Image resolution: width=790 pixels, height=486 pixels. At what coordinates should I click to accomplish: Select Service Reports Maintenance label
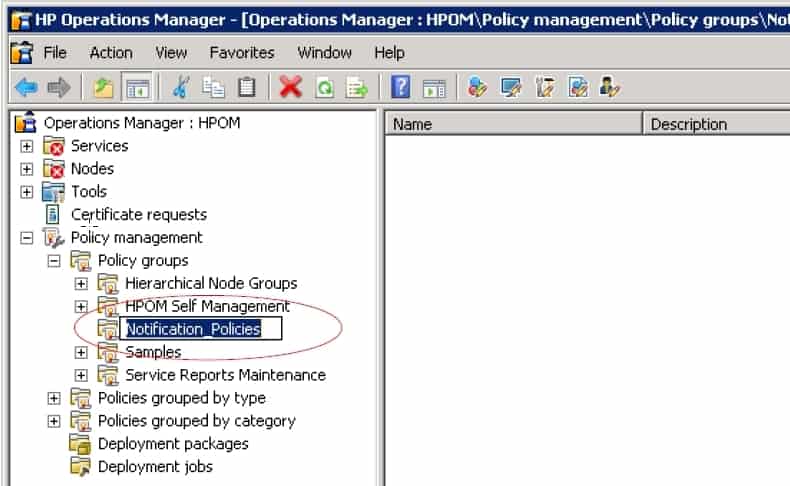click(x=225, y=375)
